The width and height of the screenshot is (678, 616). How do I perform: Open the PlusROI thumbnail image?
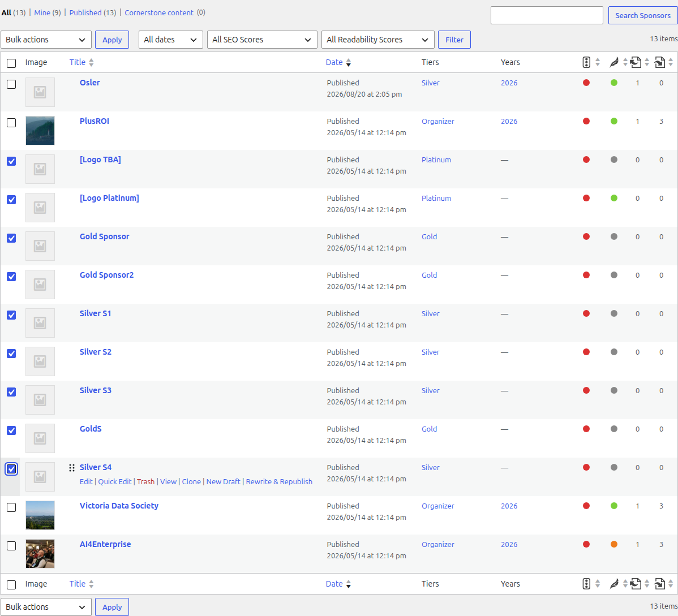pyautogui.click(x=40, y=131)
